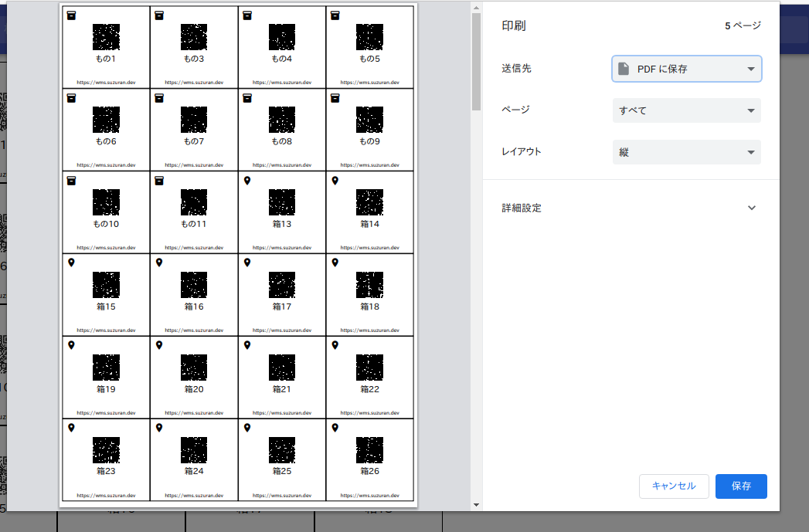The width and height of the screenshot is (809, 532).
Task: Expand the 詳細設定 section
Action: (752, 208)
